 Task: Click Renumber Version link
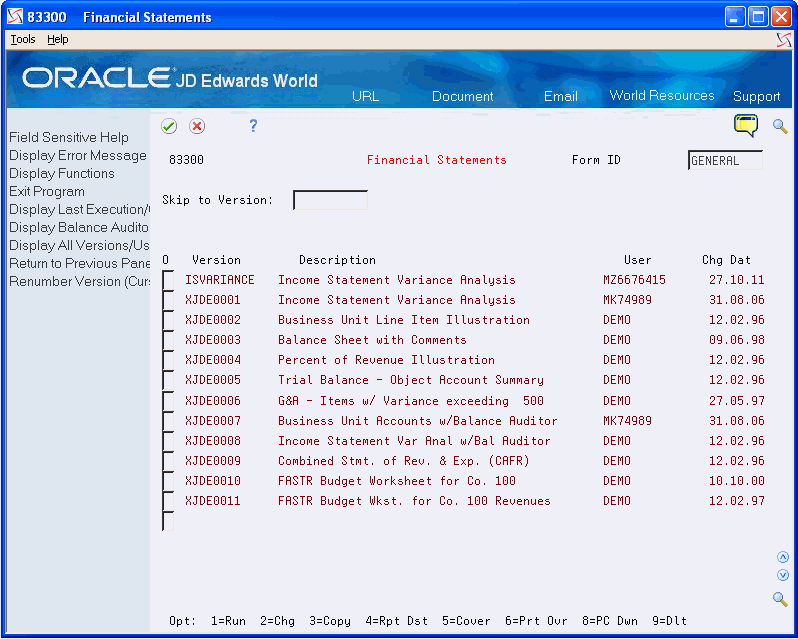coord(79,281)
